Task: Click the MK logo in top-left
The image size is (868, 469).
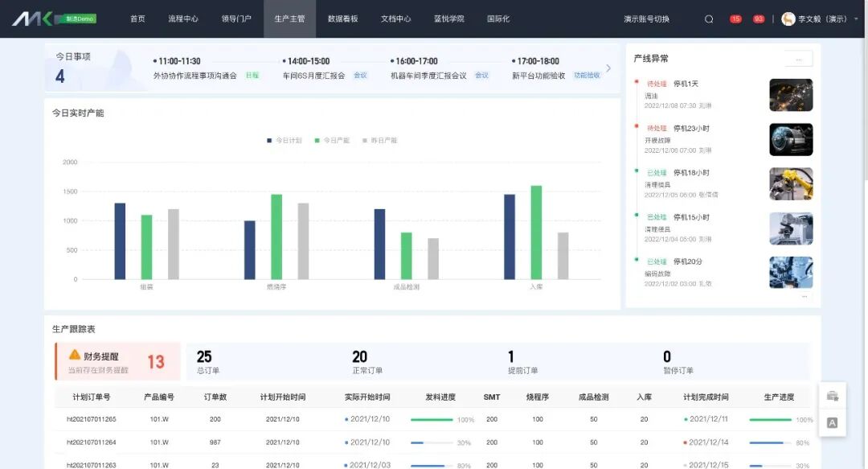Action: (32, 19)
